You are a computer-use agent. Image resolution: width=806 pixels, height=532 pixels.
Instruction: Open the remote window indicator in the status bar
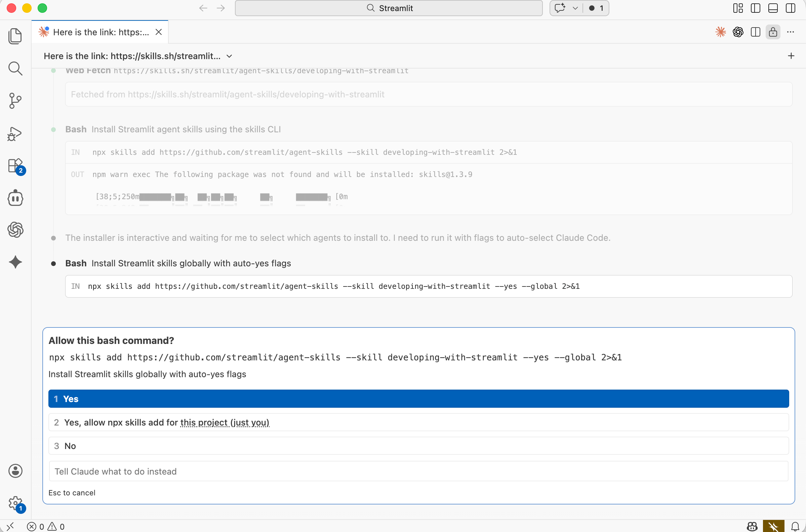[x=10, y=526]
